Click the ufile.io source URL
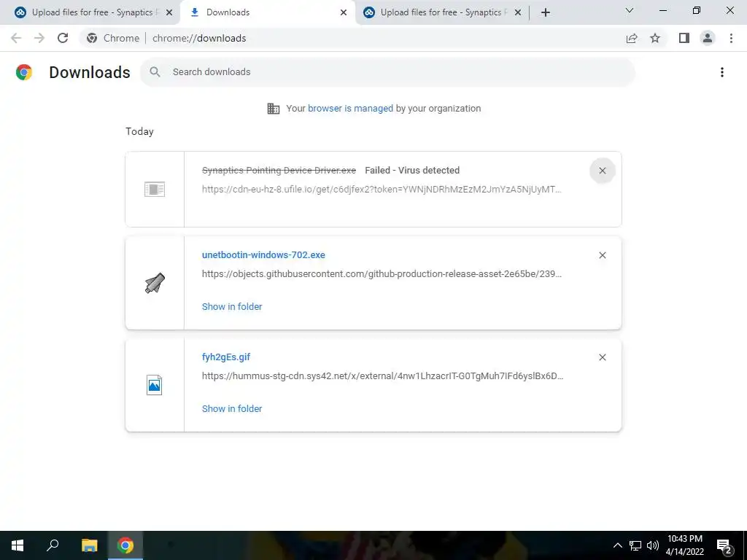The height and width of the screenshot is (560, 747). [382, 189]
